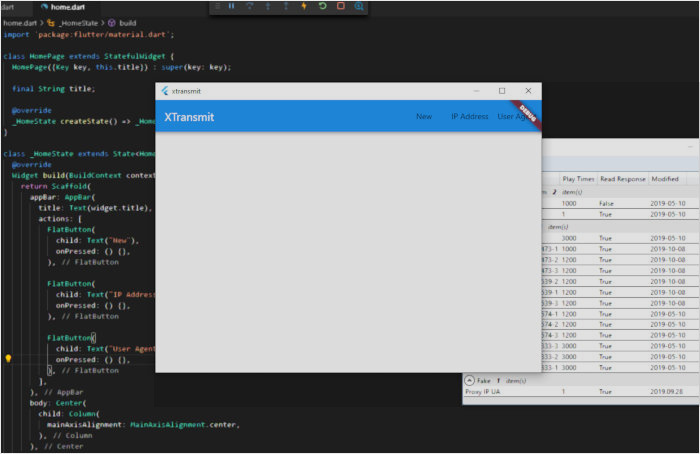Viewport: 700px width, 454px height.
Task: Restart the debug session with green arrow
Action: click(322, 6)
